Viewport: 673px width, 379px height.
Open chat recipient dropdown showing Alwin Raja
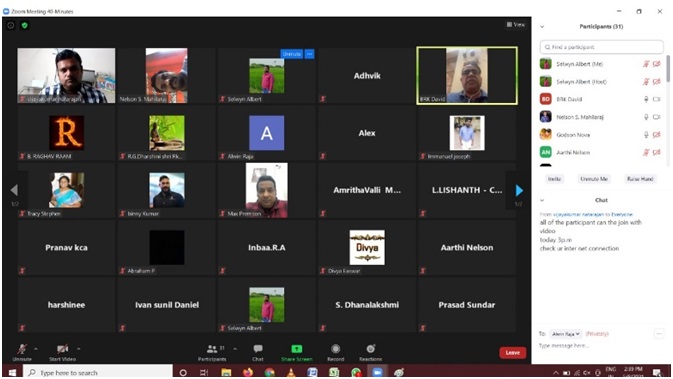click(566, 334)
